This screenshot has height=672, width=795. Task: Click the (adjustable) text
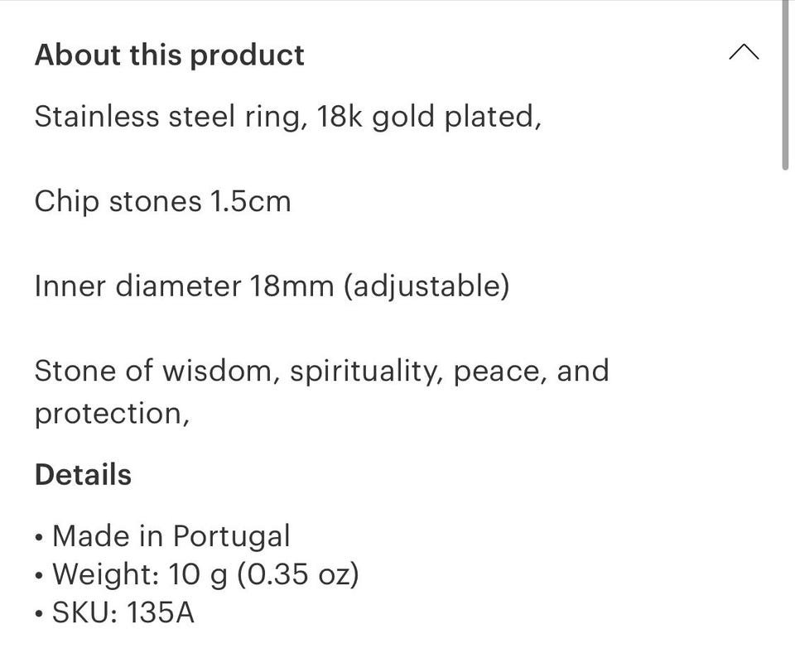(x=426, y=287)
